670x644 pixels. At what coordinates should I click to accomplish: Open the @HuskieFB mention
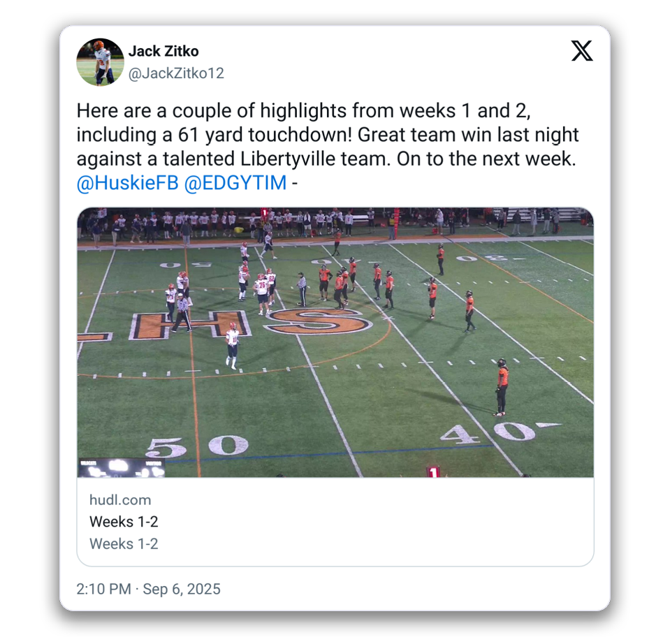127,183
